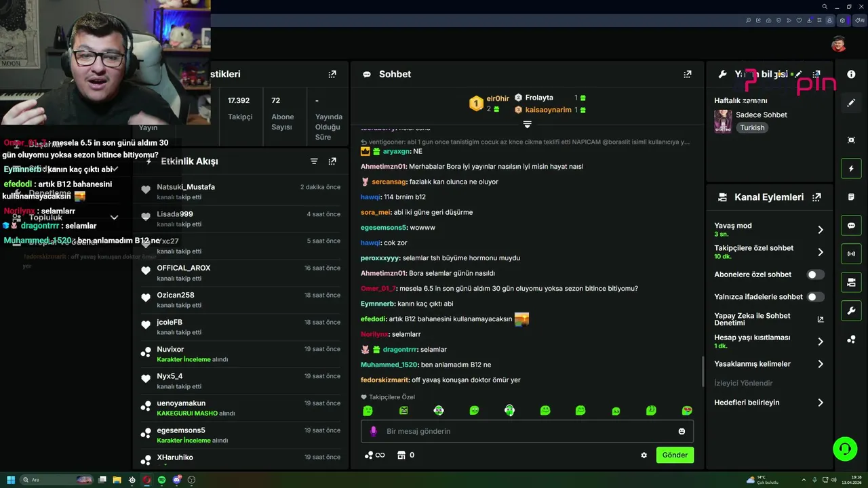Viewport: 868px width, 488px height.
Task: Edit stream info with the header pencil
Action: (799, 74)
